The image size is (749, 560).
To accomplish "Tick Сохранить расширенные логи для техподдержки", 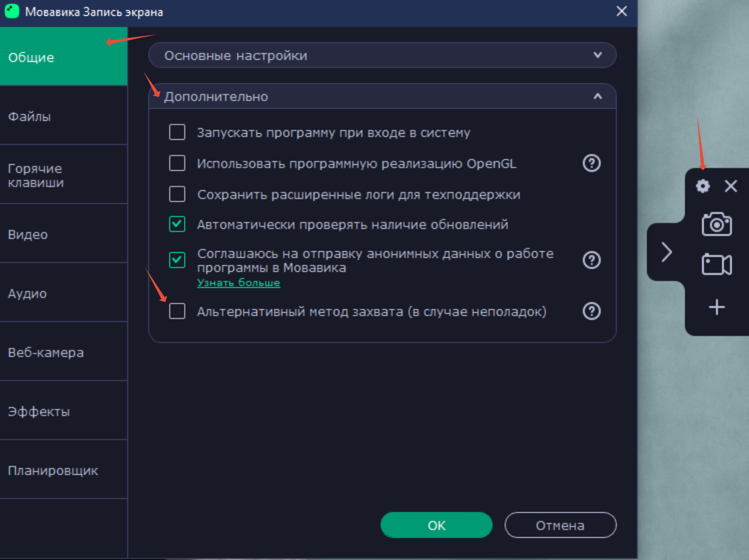I will coord(177,194).
